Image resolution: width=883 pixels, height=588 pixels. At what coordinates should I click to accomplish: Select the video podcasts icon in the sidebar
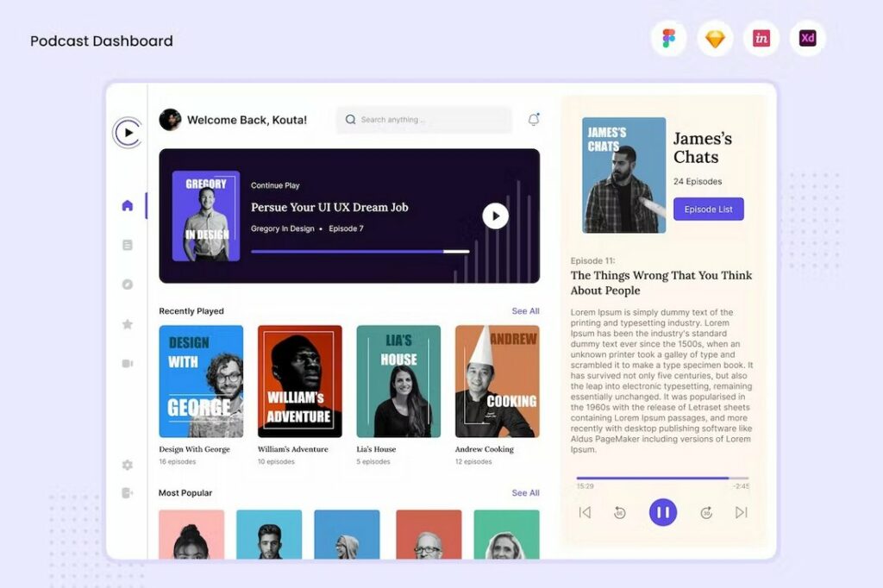[127, 363]
